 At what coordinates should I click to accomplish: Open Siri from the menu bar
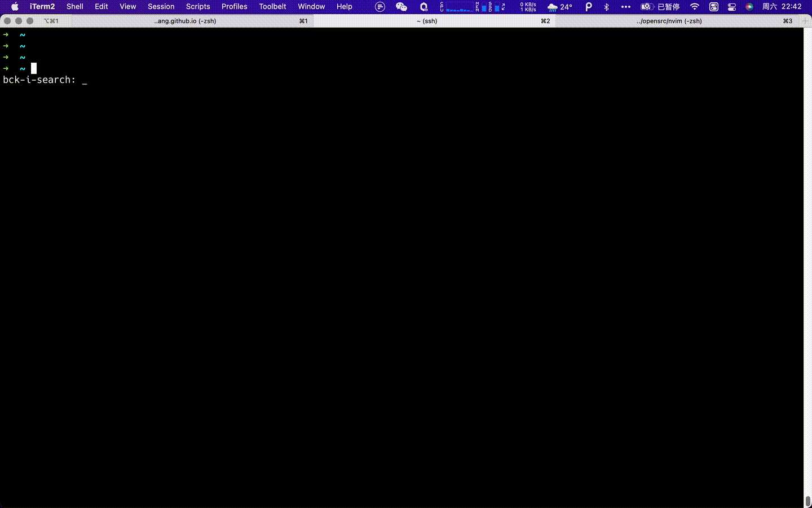click(x=749, y=7)
